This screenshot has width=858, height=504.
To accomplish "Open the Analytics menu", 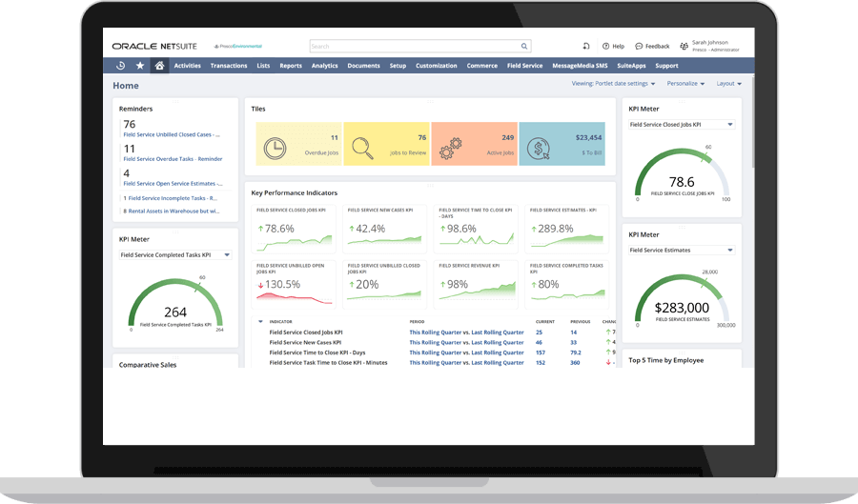I will pos(324,66).
